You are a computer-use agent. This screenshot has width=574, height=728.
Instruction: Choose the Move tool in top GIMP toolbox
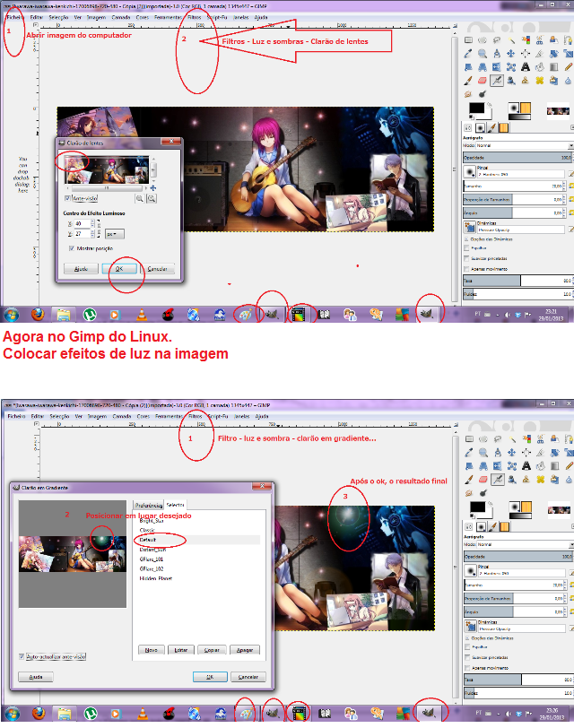click(511, 54)
